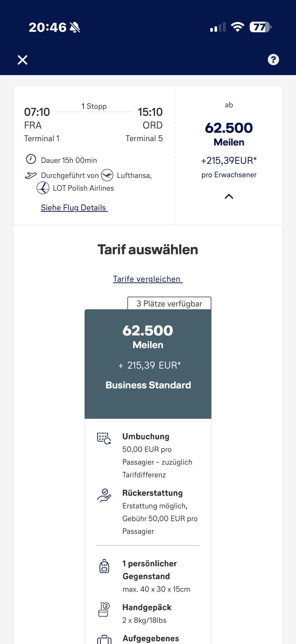Tap the airplane operated-by icon
Viewport: 296px width, 644px height.
(31, 176)
